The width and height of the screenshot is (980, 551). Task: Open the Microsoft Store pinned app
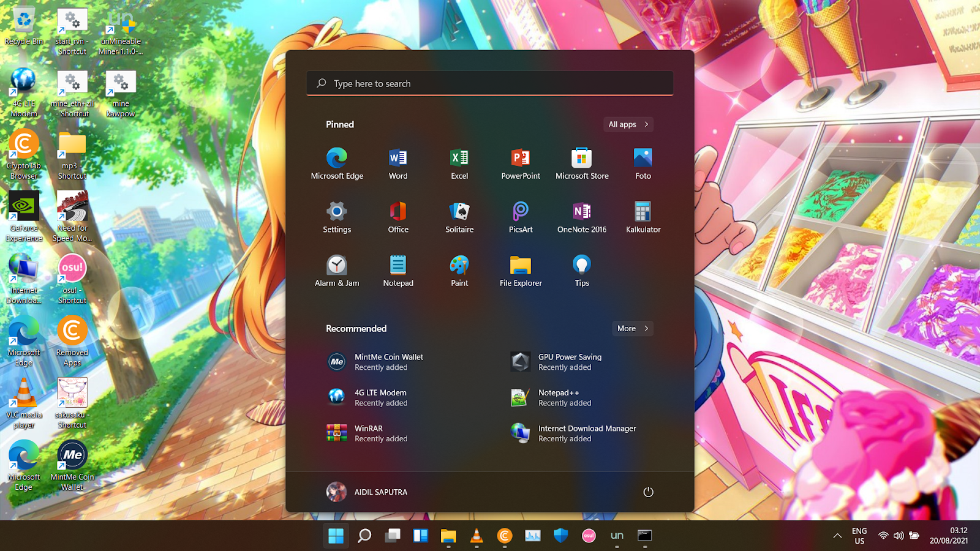[582, 163]
